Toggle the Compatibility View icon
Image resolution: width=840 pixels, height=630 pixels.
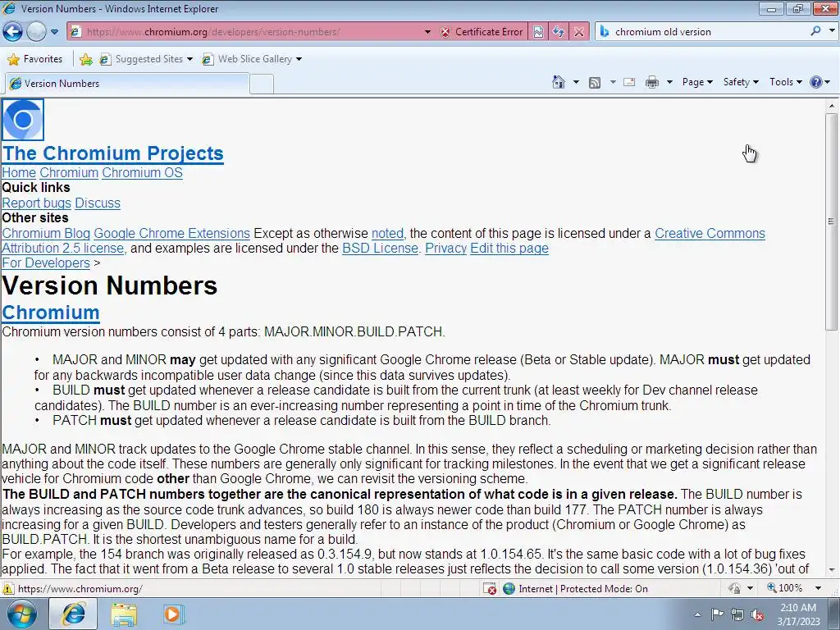538,32
